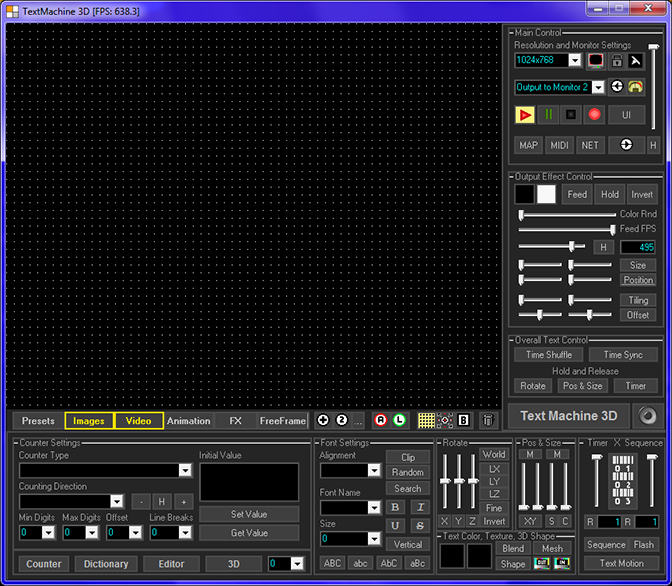Toggle Bold font style button
This screenshot has width=672, height=586.
coord(395,508)
